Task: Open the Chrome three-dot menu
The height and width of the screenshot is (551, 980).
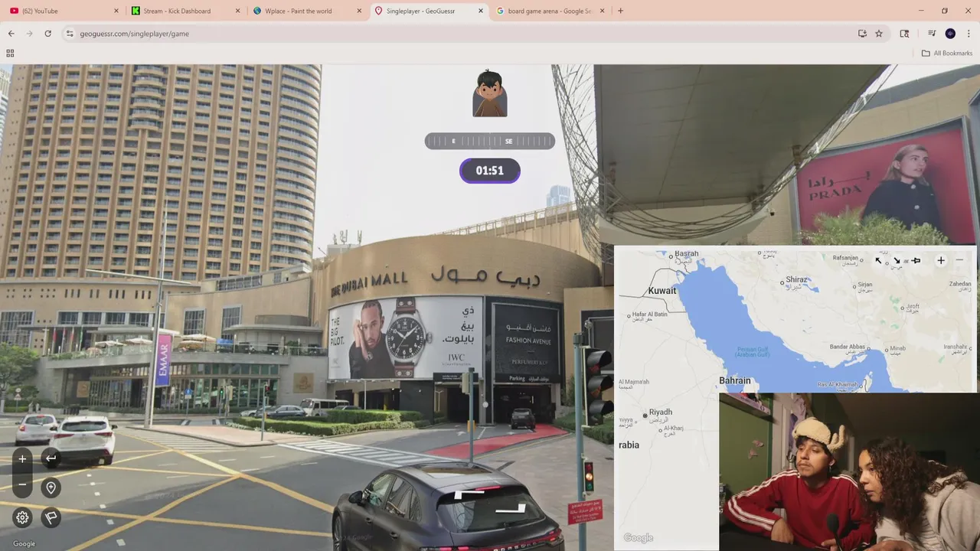Action: click(x=969, y=34)
